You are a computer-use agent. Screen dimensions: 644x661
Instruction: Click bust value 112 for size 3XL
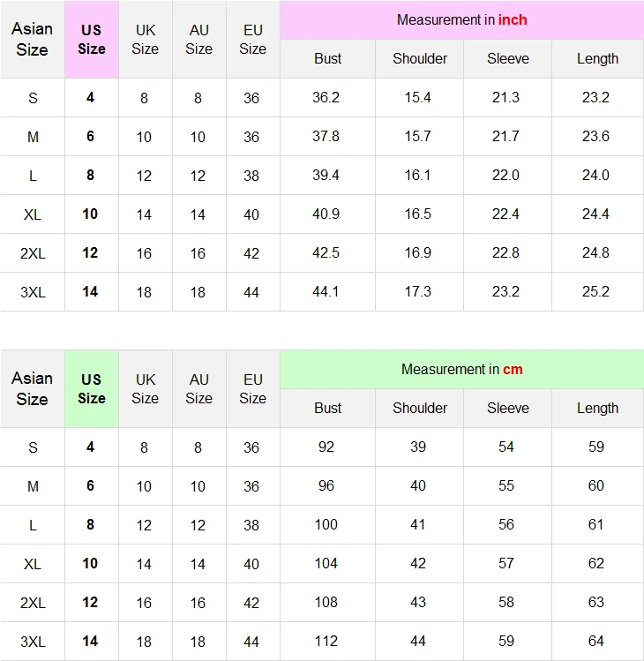pos(326,641)
